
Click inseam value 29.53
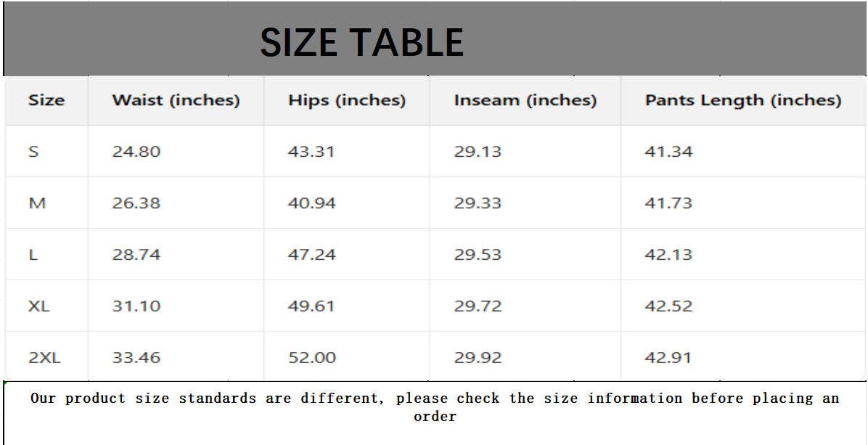pyautogui.click(x=478, y=255)
